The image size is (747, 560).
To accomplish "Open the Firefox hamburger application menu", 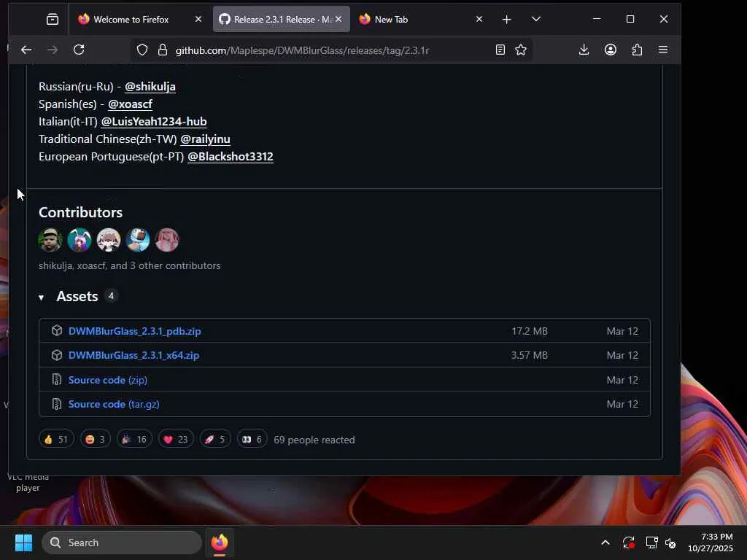I will tap(662, 50).
